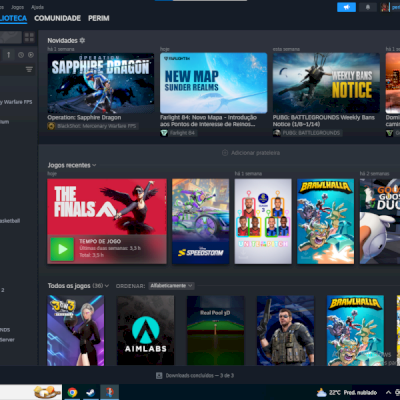The height and width of the screenshot is (400, 400).
Task: Open the weather widget showing 22°C
Action: pos(347,392)
